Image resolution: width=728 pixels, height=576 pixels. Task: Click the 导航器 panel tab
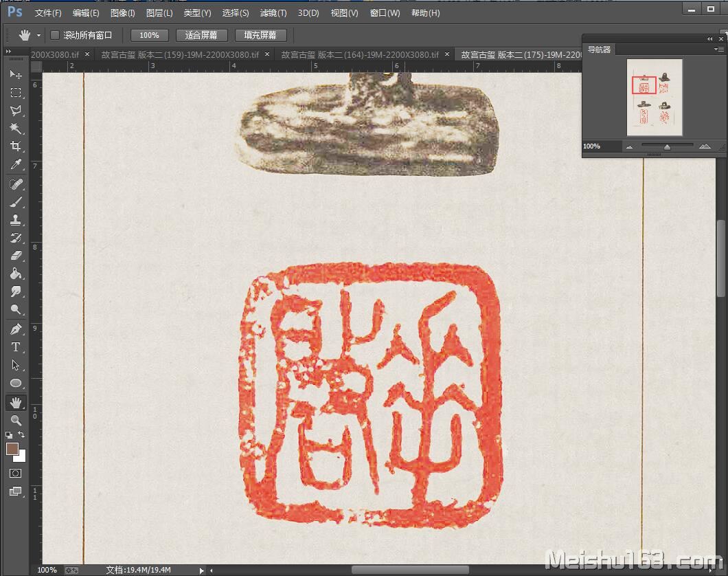pyautogui.click(x=600, y=49)
